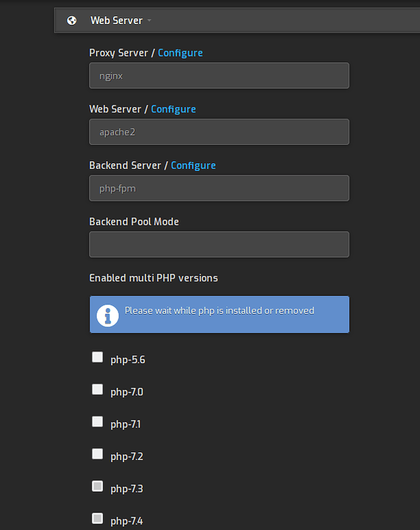Click the nginx proxy server field
Screen dimensions: 420x530
219,76
